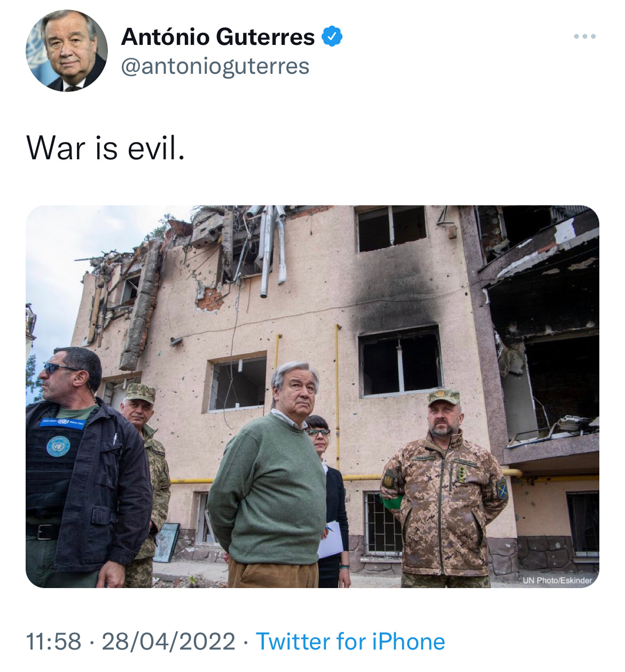Viewport: 625px width, 672px height.
Task: Open the tweet's more options ellipsis menu
Action: pos(585,36)
